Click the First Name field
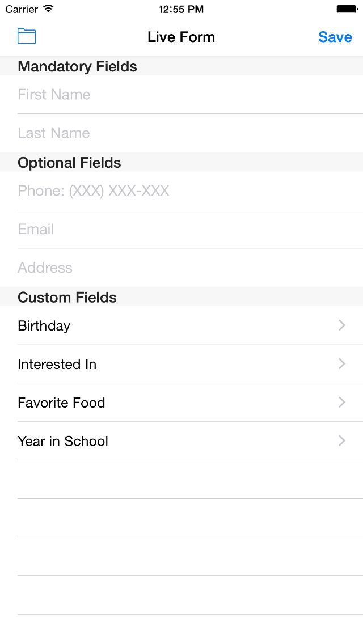The height and width of the screenshot is (644, 363). 181,95
